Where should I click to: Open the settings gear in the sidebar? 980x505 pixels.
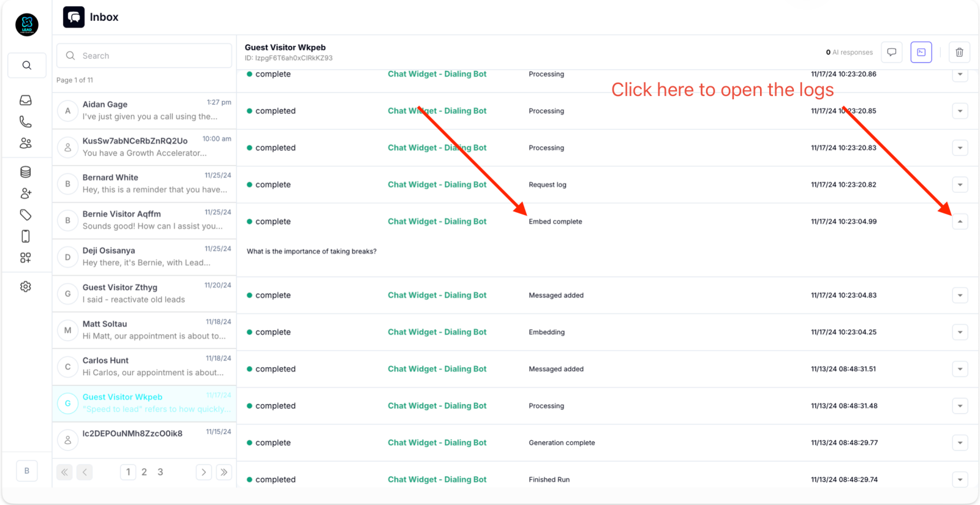tap(26, 286)
